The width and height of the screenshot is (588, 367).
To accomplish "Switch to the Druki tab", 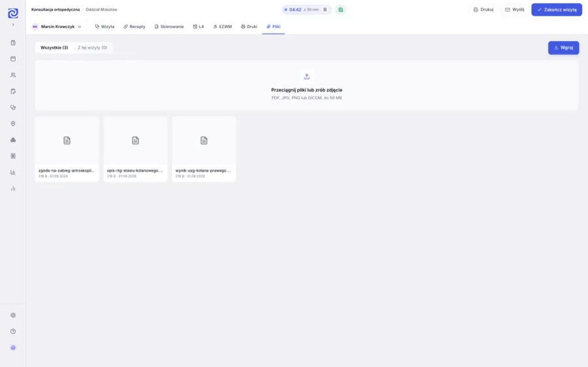I will tap(249, 27).
